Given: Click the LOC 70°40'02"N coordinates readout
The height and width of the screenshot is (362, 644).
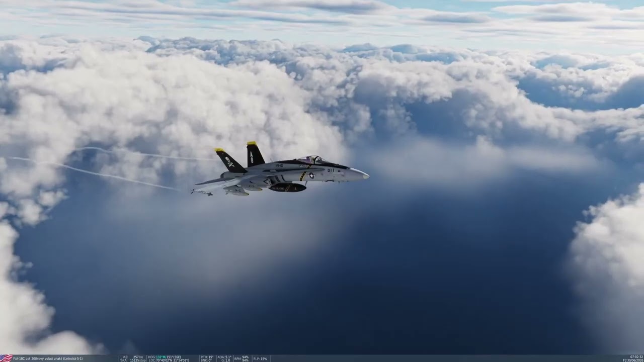Looking at the screenshot, I should click(x=169, y=360).
